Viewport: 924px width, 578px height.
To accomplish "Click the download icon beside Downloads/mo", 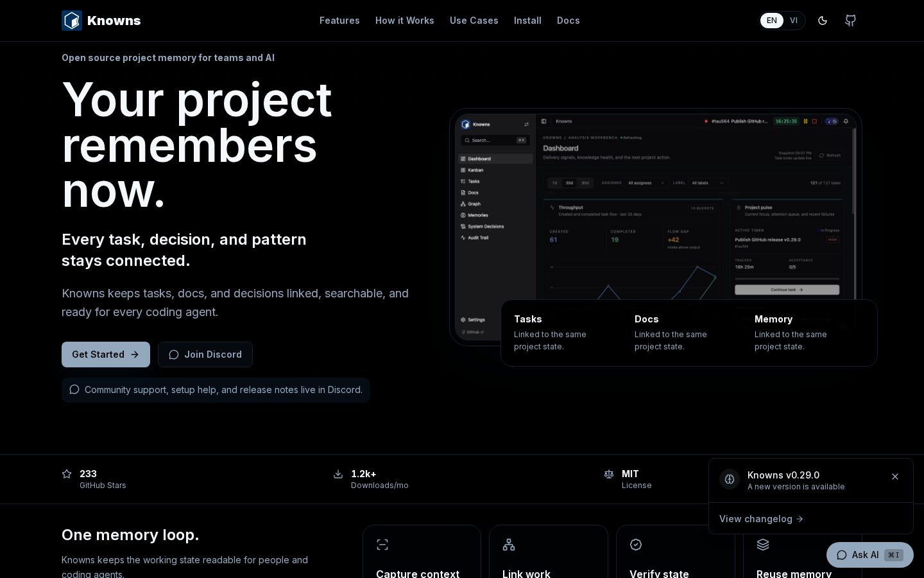I will (338, 474).
